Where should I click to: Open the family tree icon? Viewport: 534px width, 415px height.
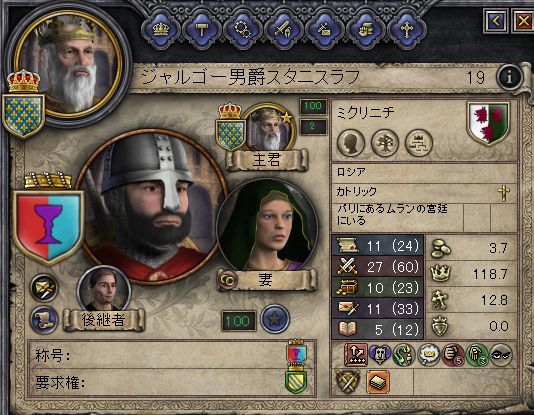coord(385,143)
